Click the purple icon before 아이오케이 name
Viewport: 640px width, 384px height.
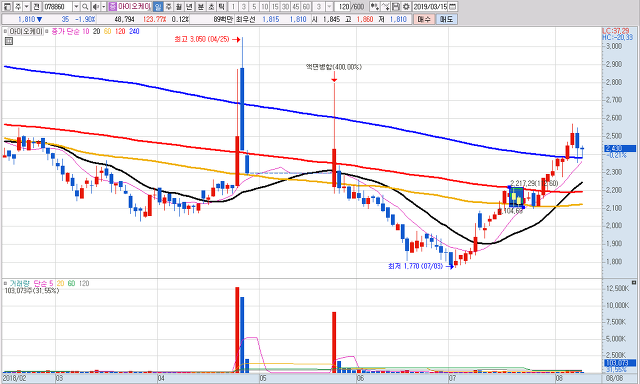click(x=113, y=7)
